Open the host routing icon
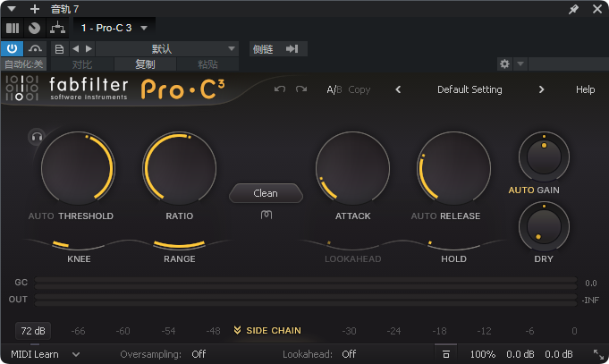This screenshot has width=609, height=364. point(57,28)
